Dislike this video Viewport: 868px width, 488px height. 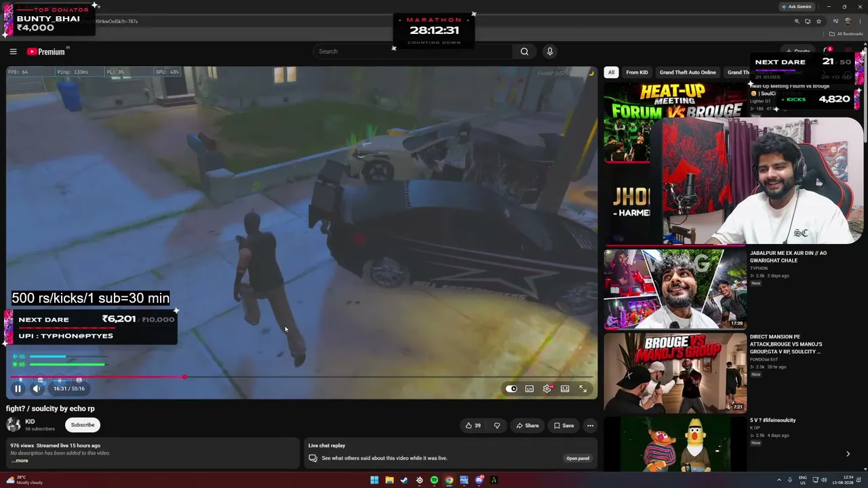[x=497, y=426]
